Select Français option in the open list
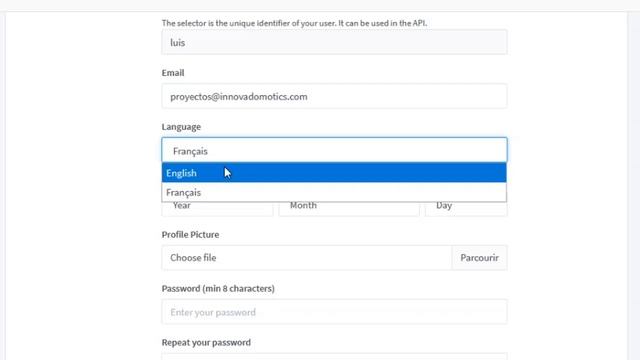The image size is (640, 360). pyautogui.click(x=334, y=192)
